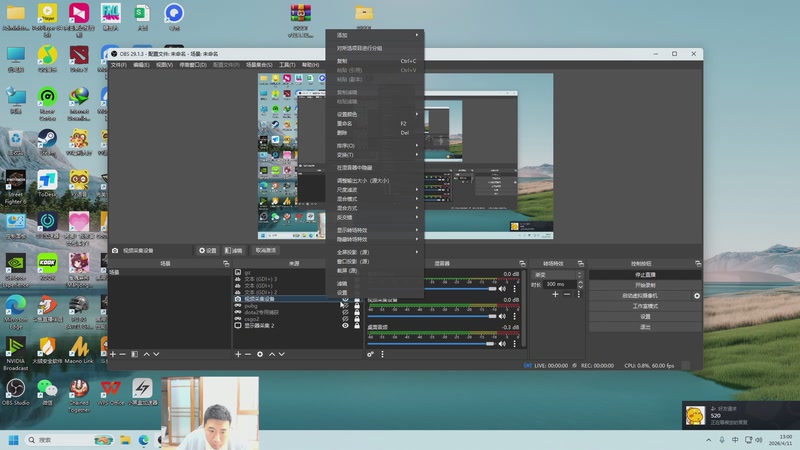Mute the 桌面音频 desktop audio channel
Screen dimensions: 800x450
(503, 344)
